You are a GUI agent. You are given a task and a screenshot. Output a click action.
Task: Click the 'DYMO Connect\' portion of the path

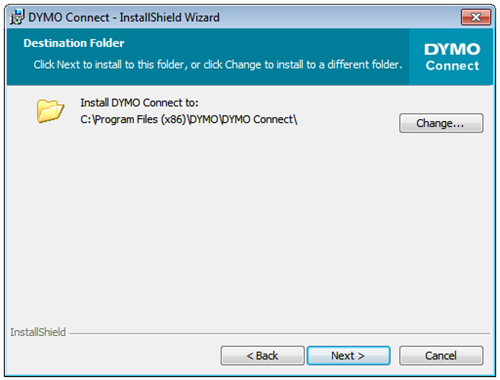point(259,119)
